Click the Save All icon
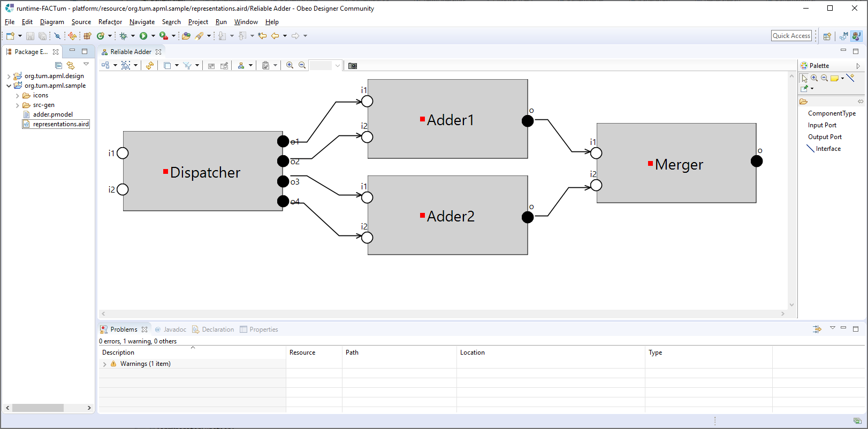The width and height of the screenshot is (868, 429). point(42,36)
